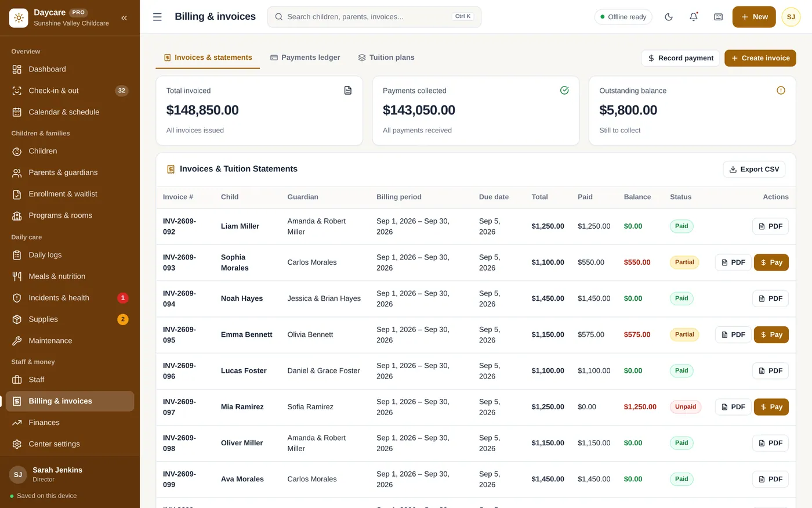Focus the search children, parents, invoices field
812x508 pixels.
tap(374, 17)
